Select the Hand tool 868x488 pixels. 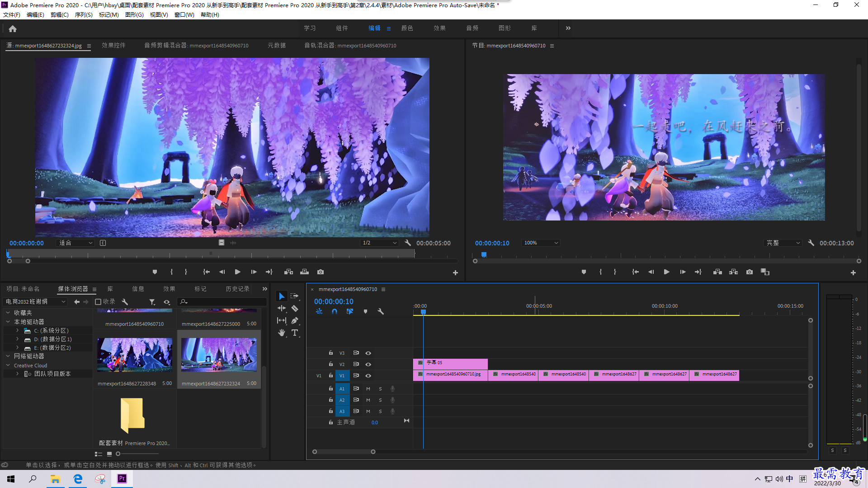click(282, 333)
